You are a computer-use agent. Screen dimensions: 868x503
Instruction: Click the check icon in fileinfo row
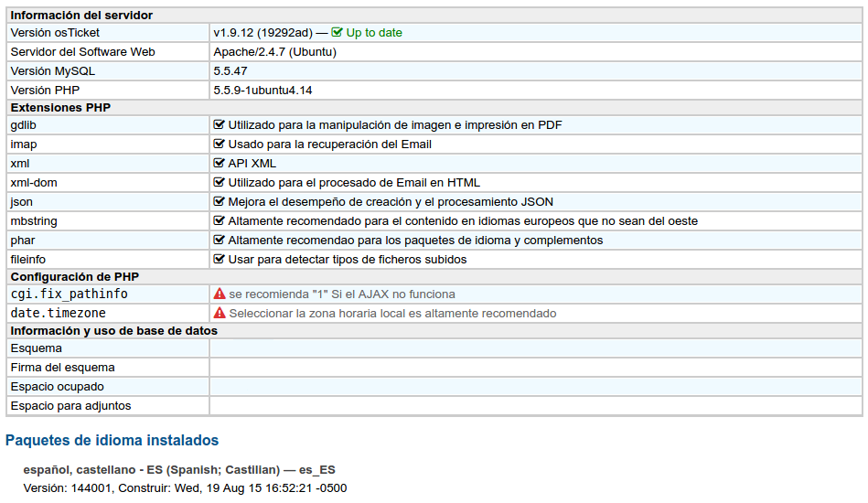click(x=220, y=259)
